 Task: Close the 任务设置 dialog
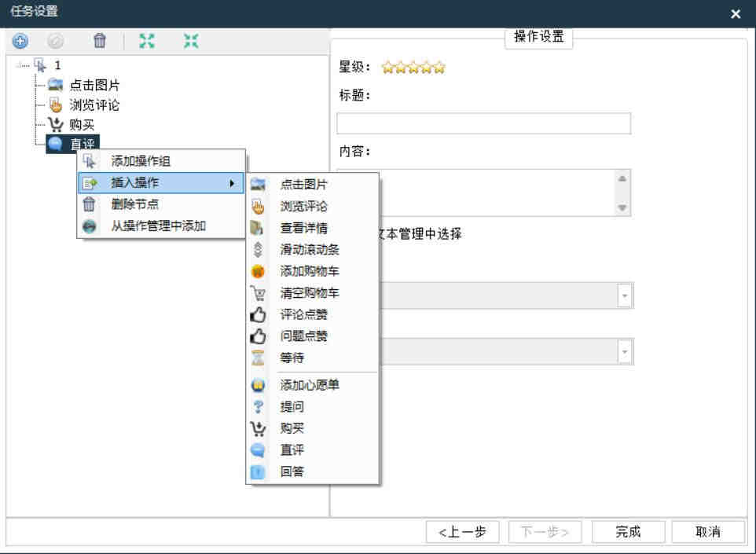click(x=736, y=14)
